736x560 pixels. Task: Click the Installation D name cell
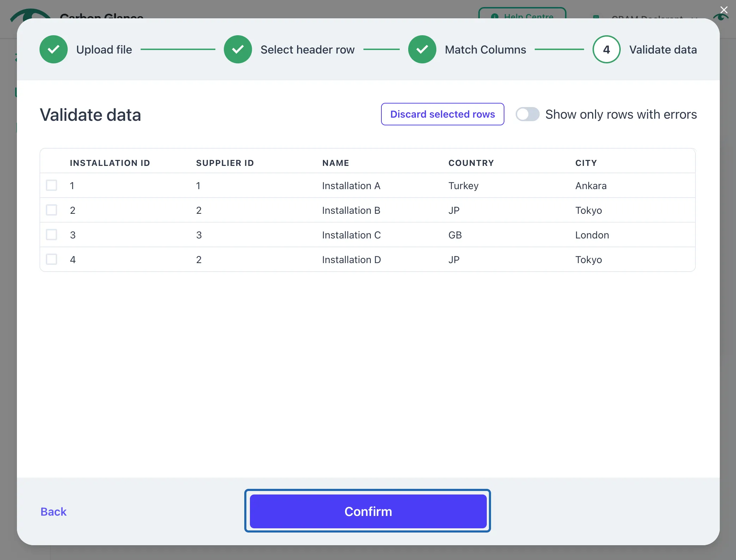(x=351, y=260)
